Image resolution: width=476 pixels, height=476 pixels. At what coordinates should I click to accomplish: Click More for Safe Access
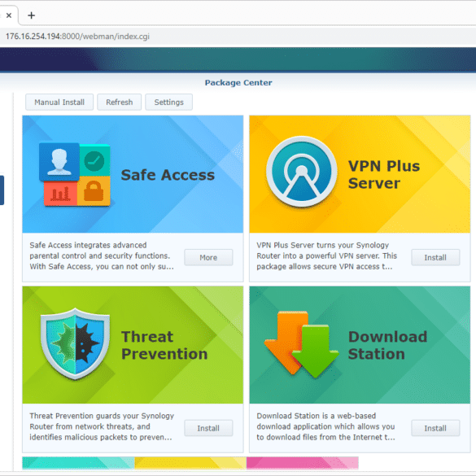click(208, 257)
